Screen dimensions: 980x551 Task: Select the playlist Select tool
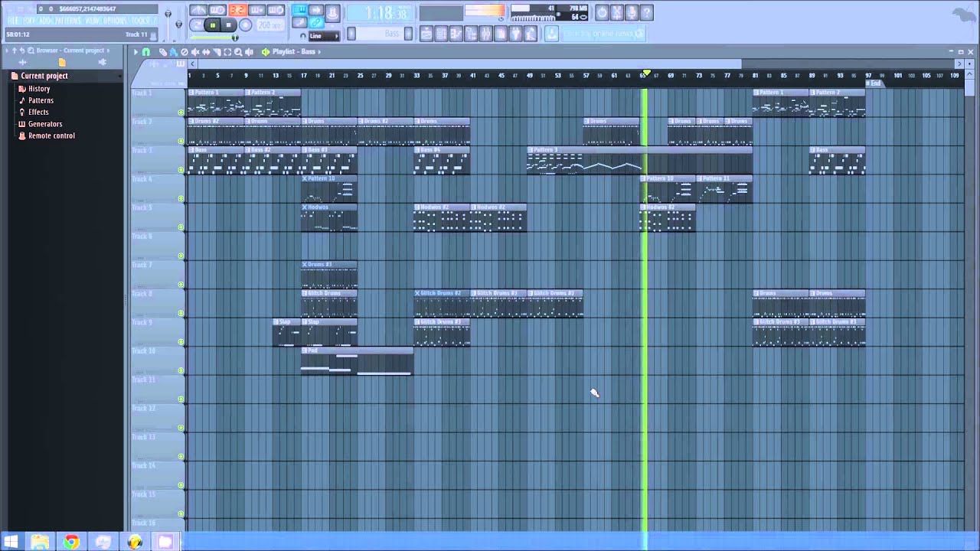pos(227,52)
